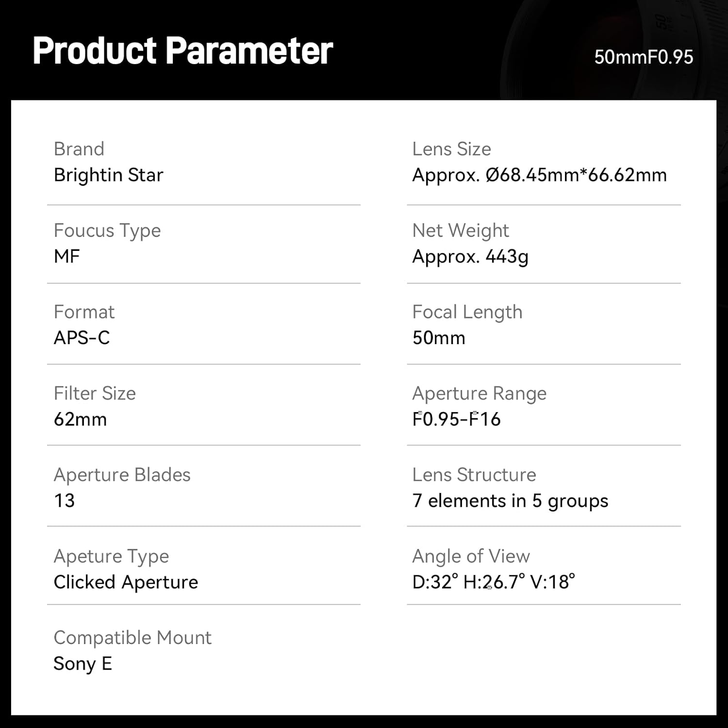The height and width of the screenshot is (728, 728).
Task: Select the angle of view degrees value
Action: [494, 582]
